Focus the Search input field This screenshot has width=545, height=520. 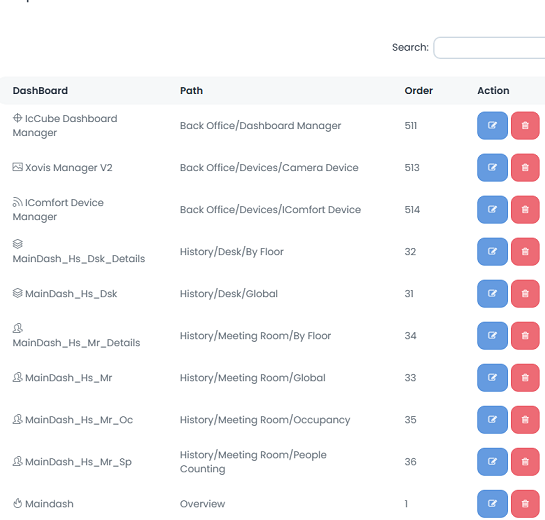[489, 48]
